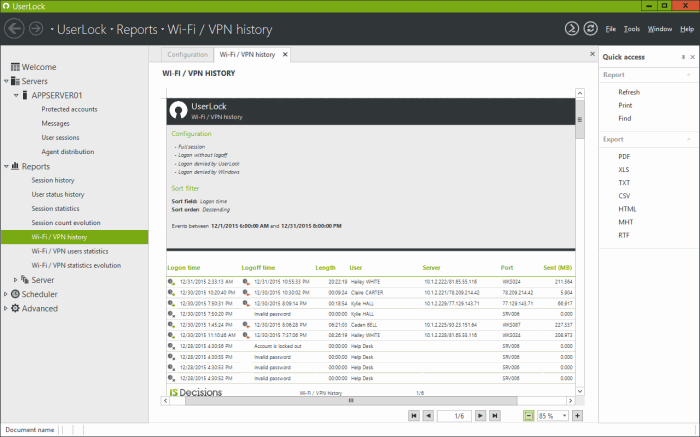
Task: Jump to last report page
Action: pos(495,416)
